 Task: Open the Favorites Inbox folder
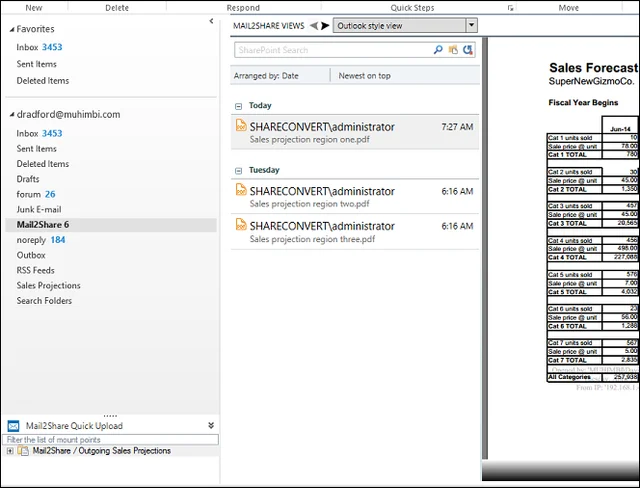pos(39,47)
